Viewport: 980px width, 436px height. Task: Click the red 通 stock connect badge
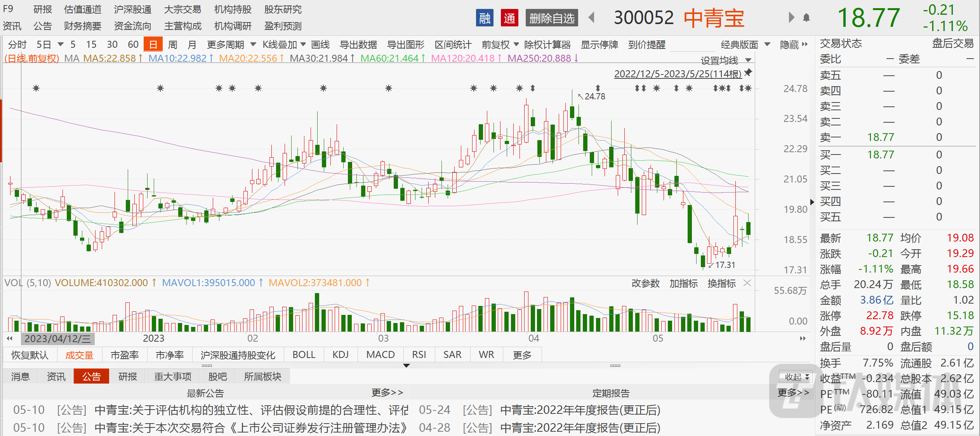[x=509, y=18]
